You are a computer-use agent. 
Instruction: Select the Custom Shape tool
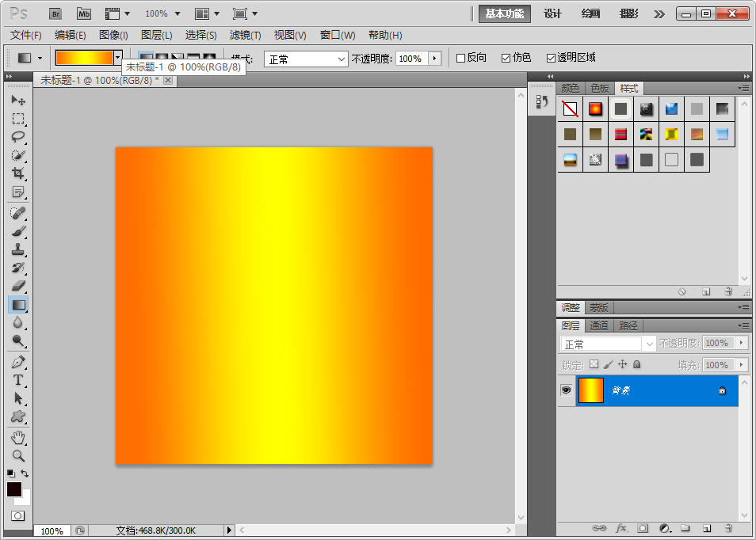[x=18, y=416]
